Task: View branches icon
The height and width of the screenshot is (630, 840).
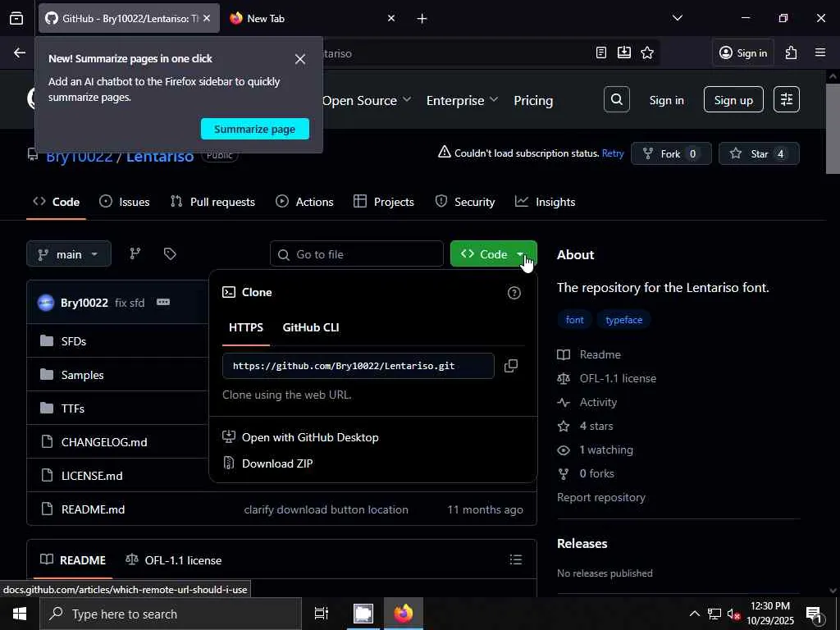Action: [x=135, y=254]
